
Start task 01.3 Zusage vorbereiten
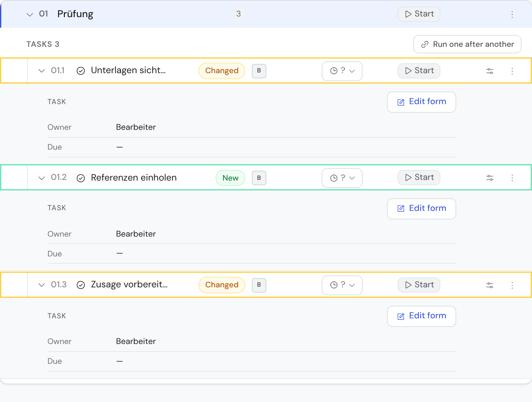click(x=419, y=285)
